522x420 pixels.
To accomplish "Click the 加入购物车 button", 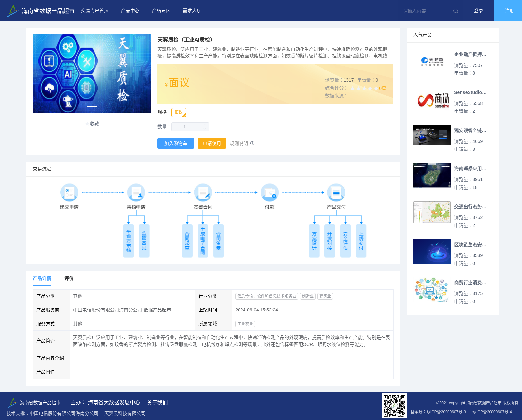I will [x=176, y=143].
